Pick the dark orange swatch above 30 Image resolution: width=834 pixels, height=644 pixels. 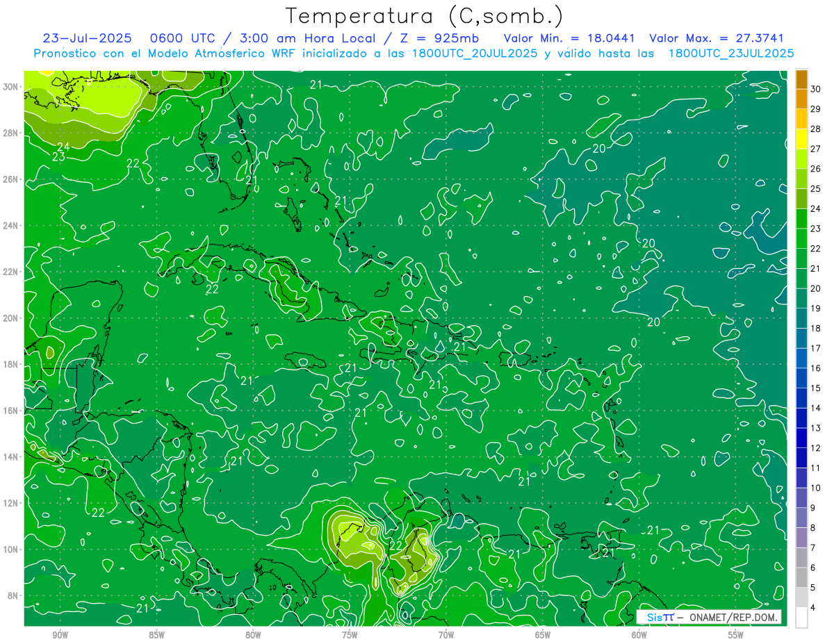click(x=802, y=79)
